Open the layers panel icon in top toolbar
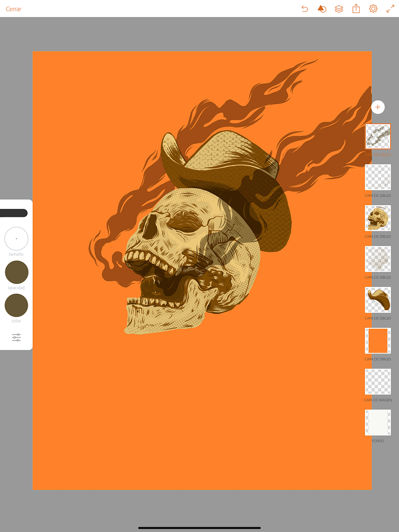Image resolution: width=399 pixels, height=532 pixels. pos(339,8)
